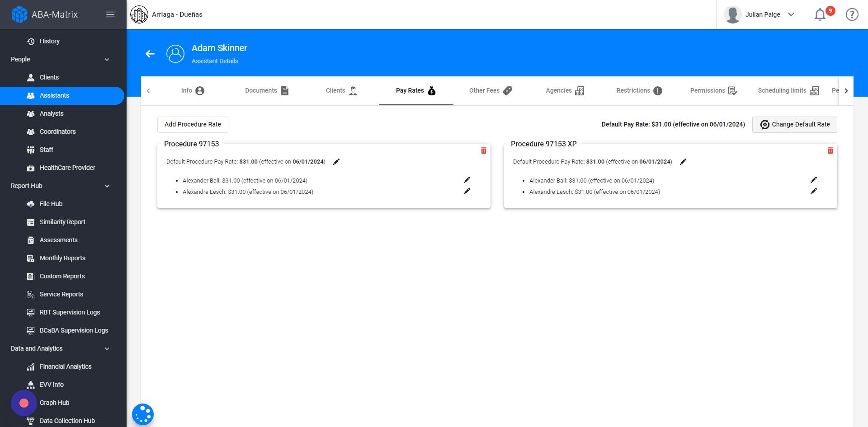The width and height of the screenshot is (868, 427).
Task: Open Graph Hub in the sidebar
Action: click(x=54, y=403)
